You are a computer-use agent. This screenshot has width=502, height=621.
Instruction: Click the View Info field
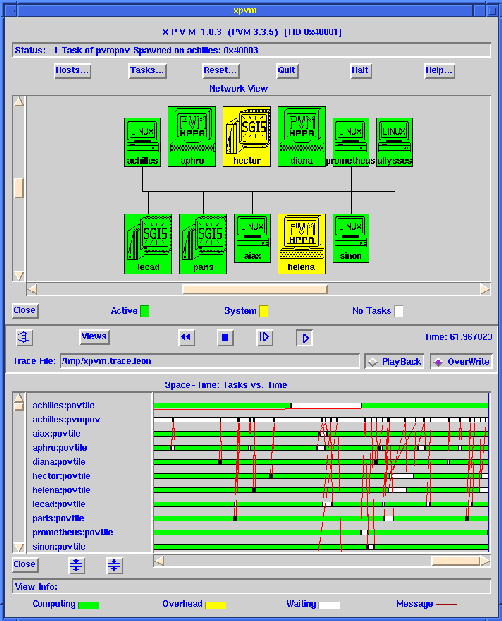(251, 587)
